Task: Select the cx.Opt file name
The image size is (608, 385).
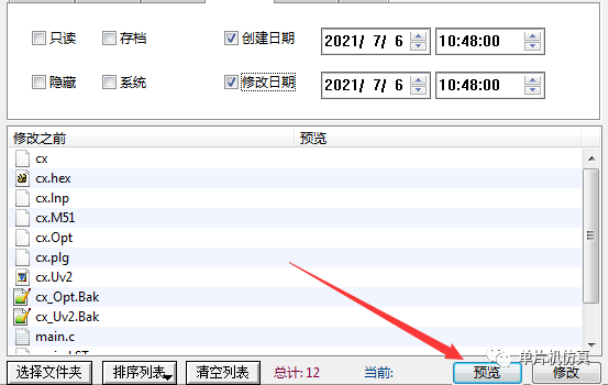Action: pyautogui.click(x=54, y=238)
